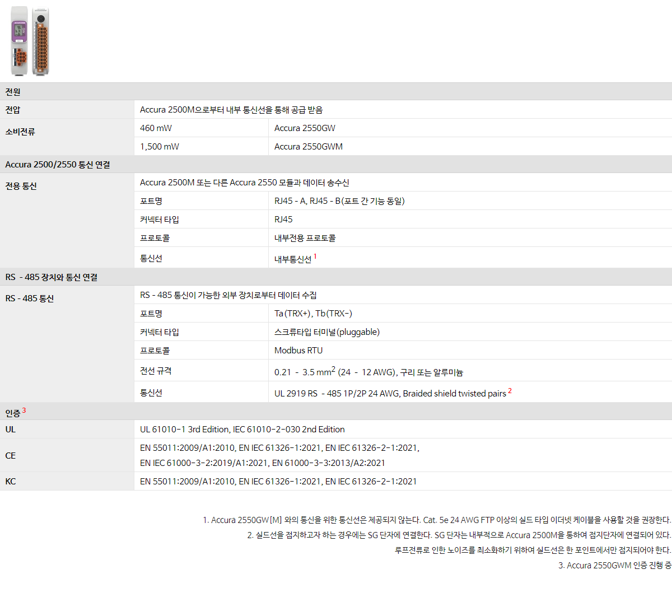The width and height of the screenshot is (672, 616).
Task: Select the '전원' section header
Action: 336,91
